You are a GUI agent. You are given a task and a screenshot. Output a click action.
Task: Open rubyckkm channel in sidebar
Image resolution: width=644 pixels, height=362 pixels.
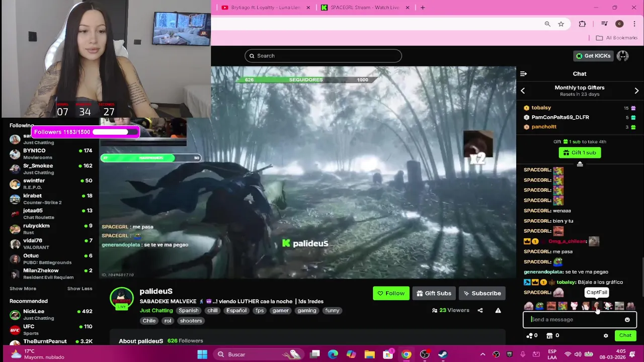coord(51,229)
